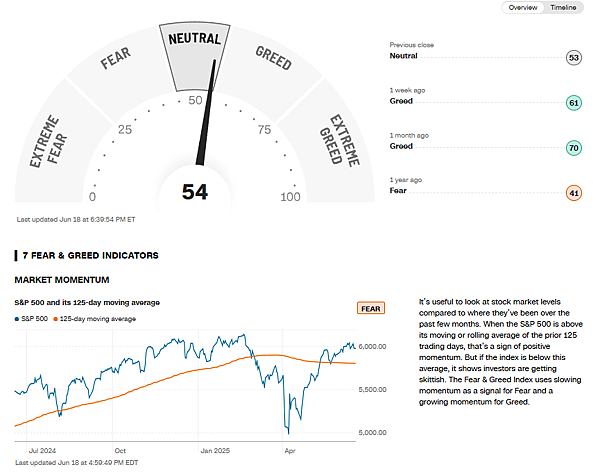Click the gauge needle pointer

tap(206, 112)
